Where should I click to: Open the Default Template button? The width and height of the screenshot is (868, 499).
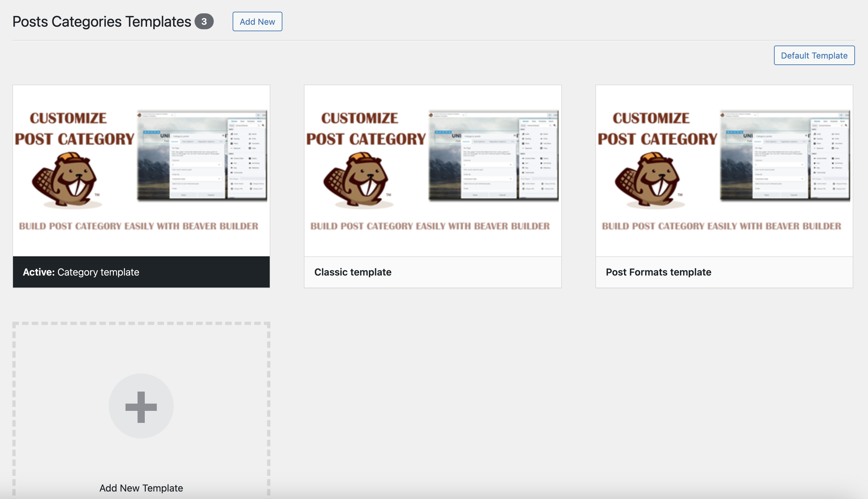pos(814,56)
